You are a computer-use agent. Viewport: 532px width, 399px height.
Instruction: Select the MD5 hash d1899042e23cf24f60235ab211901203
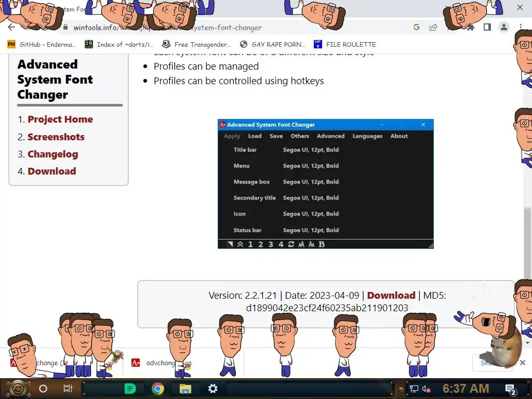[x=327, y=308]
